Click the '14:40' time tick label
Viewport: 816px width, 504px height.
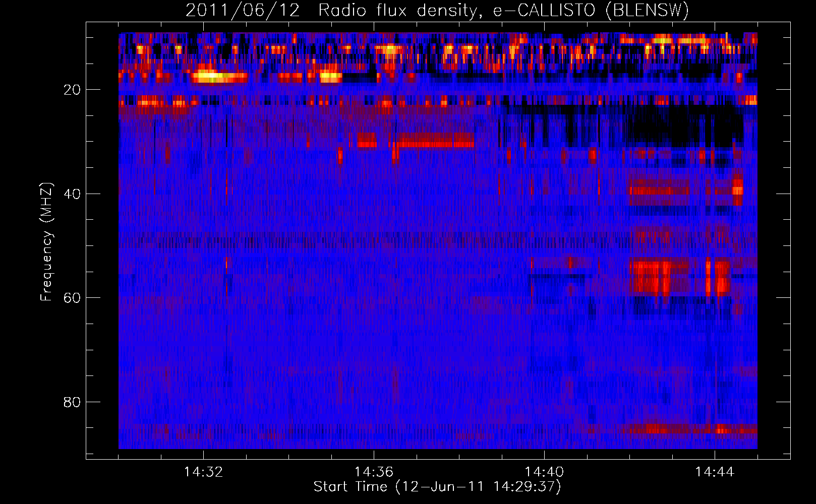(x=544, y=472)
